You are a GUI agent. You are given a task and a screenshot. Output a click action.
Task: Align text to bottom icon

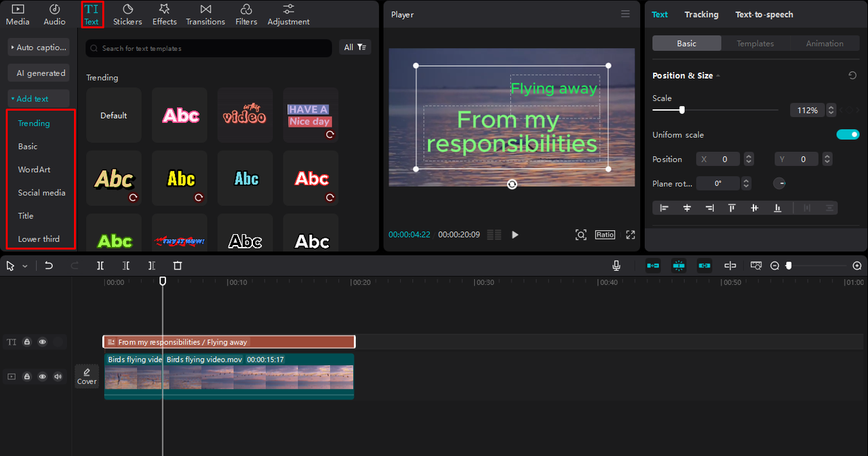[777, 208]
